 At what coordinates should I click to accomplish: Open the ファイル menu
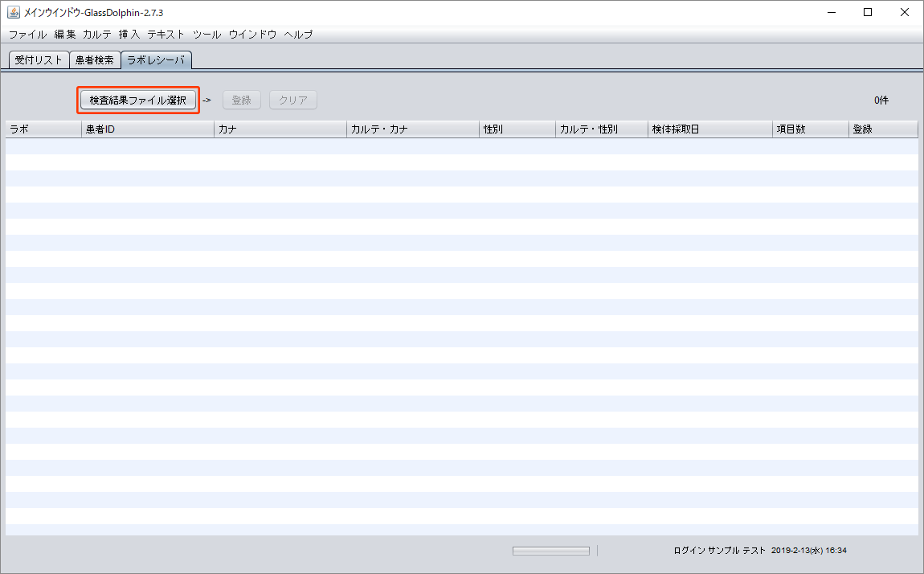[27, 35]
